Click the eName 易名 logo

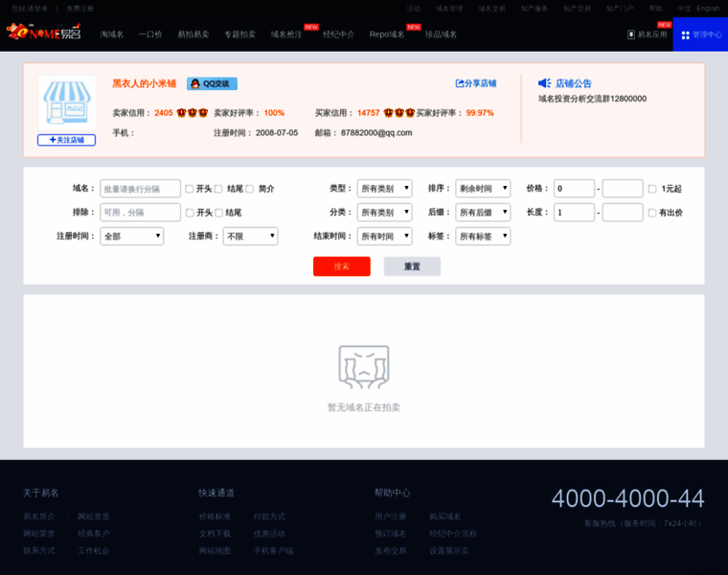coord(44,32)
